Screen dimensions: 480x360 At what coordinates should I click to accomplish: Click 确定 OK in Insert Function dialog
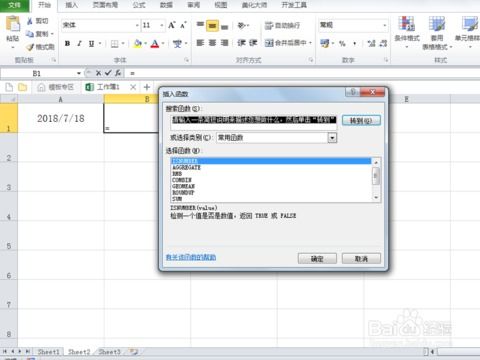click(x=317, y=259)
